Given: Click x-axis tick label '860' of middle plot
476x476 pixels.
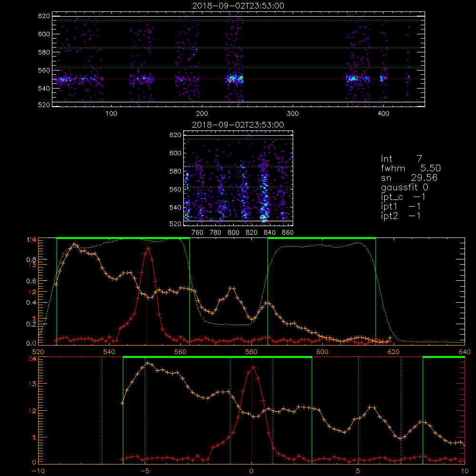Looking at the screenshot, I should click(x=288, y=233).
